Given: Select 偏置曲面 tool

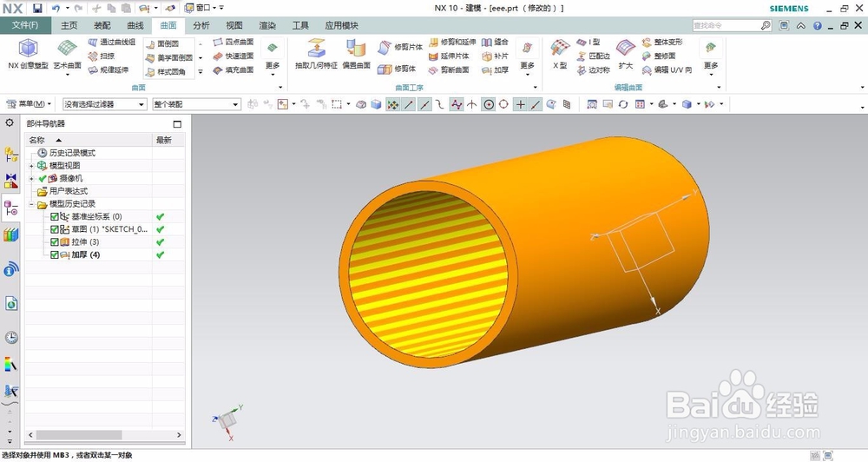Looking at the screenshot, I should pos(356,55).
